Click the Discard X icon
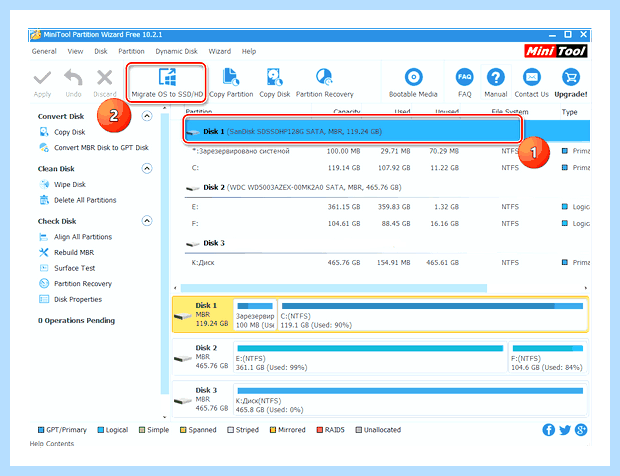 click(105, 78)
